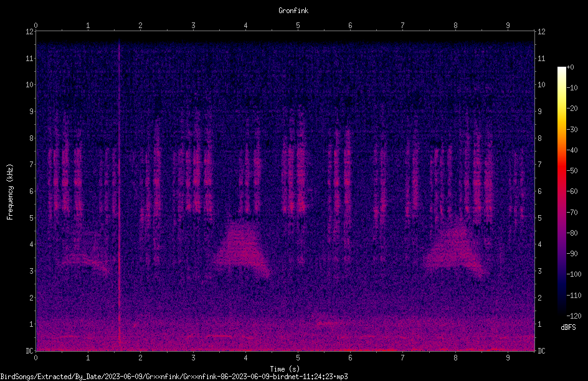Click the +0 label on the color scale
This screenshot has width=588, height=381.
[x=570, y=67]
